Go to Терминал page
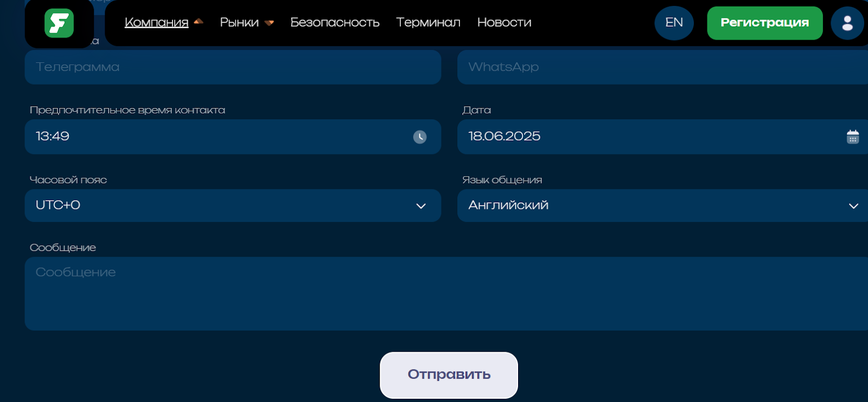 (x=428, y=22)
